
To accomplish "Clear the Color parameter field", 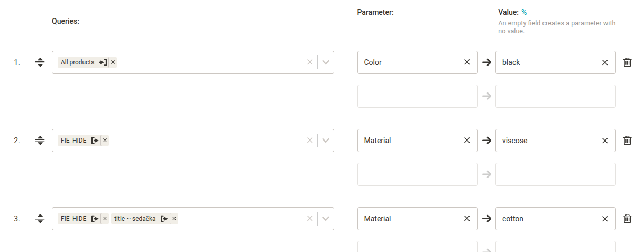I will pos(467,62).
